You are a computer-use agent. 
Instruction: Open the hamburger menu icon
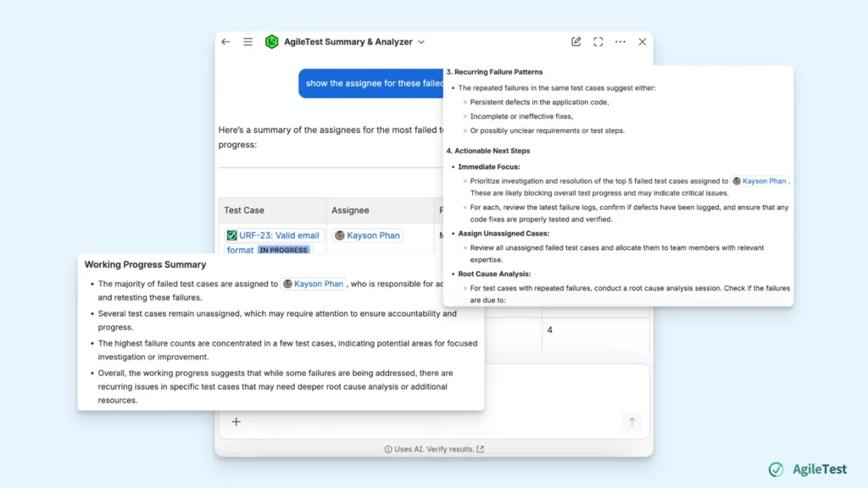coord(248,42)
